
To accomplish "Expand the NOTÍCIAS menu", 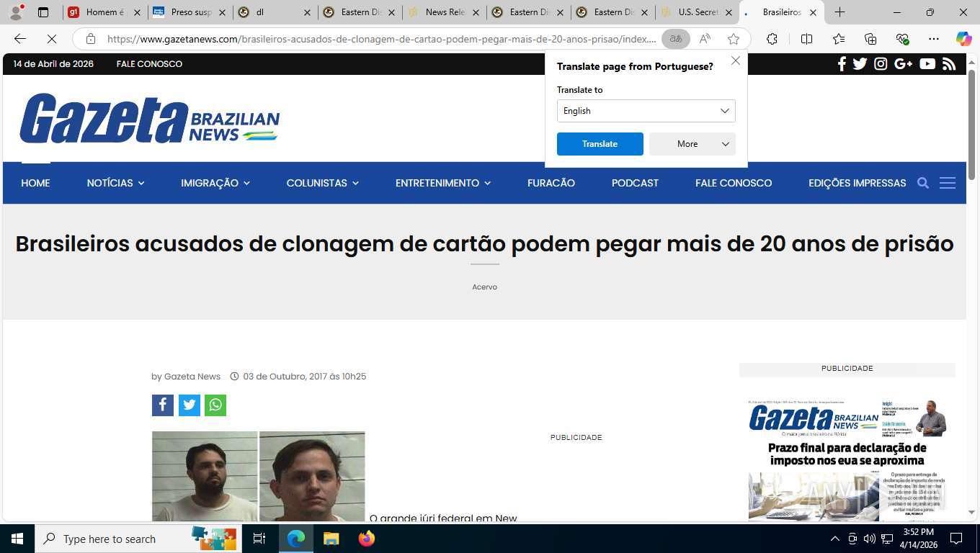I will [x=115, y=183].
